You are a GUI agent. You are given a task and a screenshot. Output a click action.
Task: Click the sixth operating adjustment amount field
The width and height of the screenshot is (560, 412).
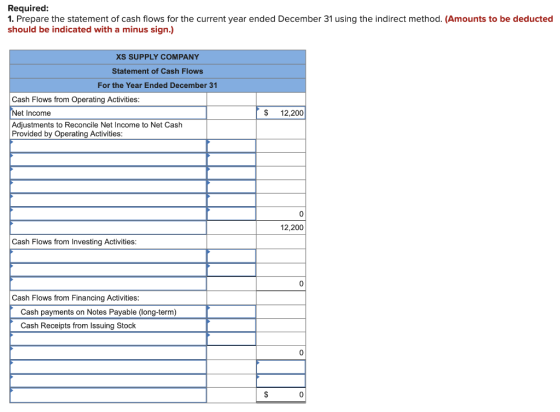[x=231, y=214]
